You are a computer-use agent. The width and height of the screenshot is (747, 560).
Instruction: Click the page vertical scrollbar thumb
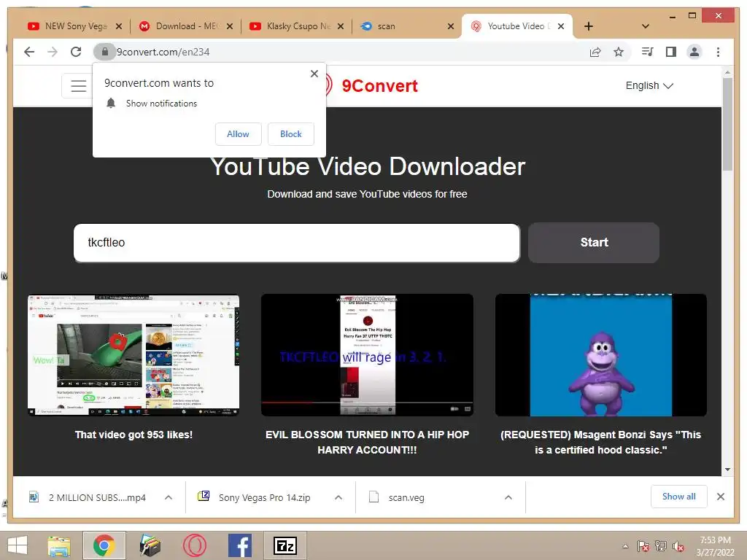[727, 124]
